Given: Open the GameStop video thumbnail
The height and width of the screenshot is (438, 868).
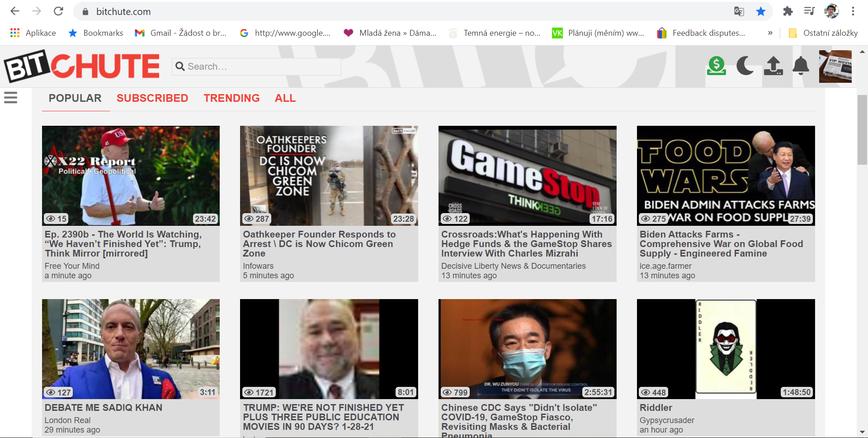Looking at the screenshot, I should pyautogui.click(x=528, y=176).
